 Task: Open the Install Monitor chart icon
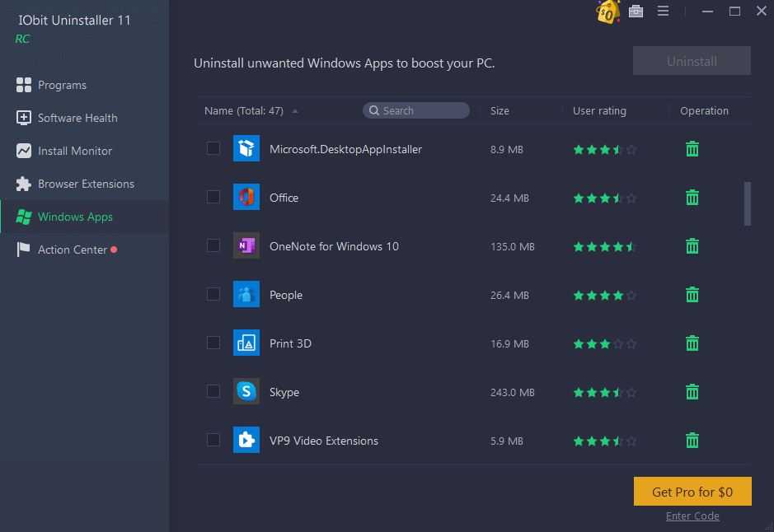point(23,151)
